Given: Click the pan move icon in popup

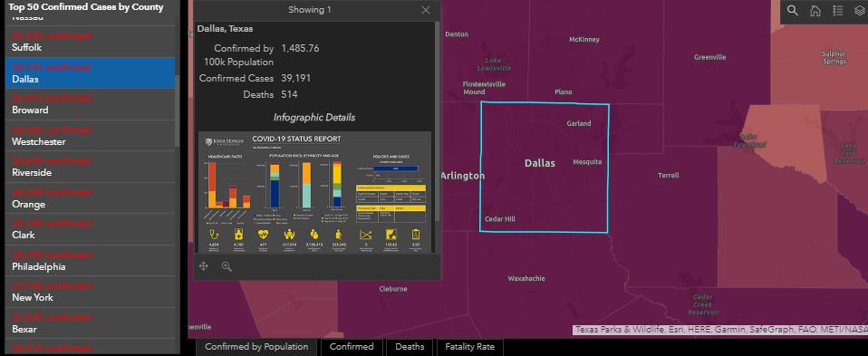Looking at the screenshot, I should pos(203,266).
